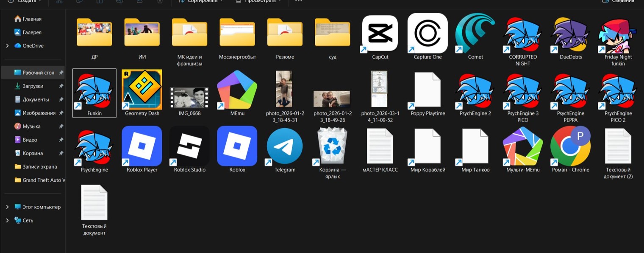Select the Poppy Playtime shortcut
644x253 pixels.
click(x=427, y=93)
